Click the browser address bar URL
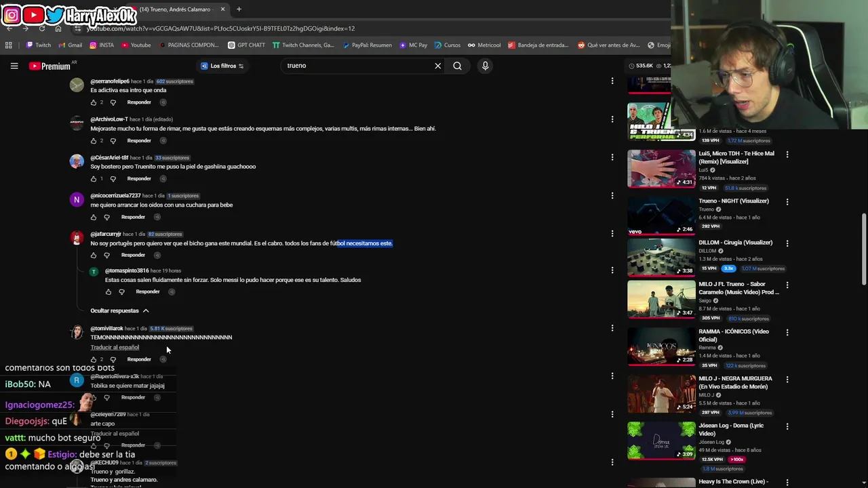 (x=220, y=28)
